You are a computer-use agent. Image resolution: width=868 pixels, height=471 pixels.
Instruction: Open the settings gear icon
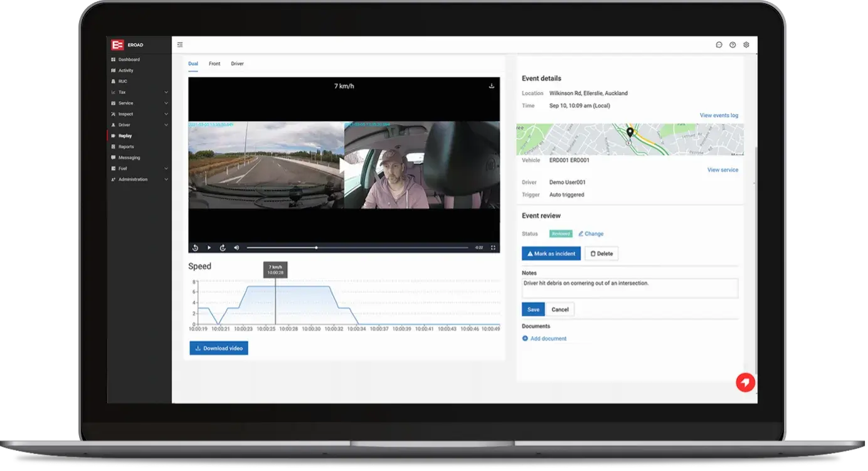tap(746, 45)
